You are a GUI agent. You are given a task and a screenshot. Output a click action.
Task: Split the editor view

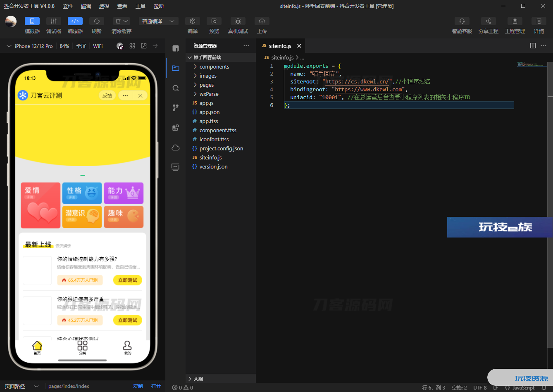(533, 46)
